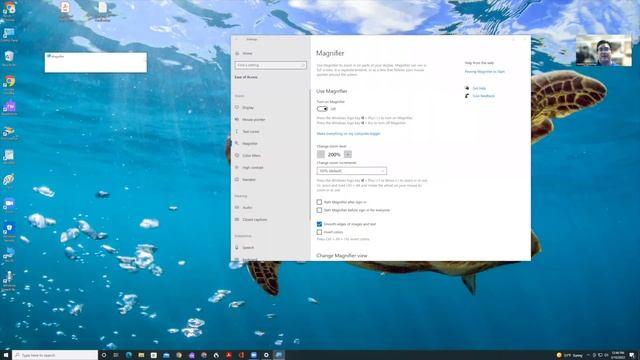Check Start Magnifier before sign-in for everyone
Image resolution: width=640 pixels, height=360 pixels.
pos(319,210)
